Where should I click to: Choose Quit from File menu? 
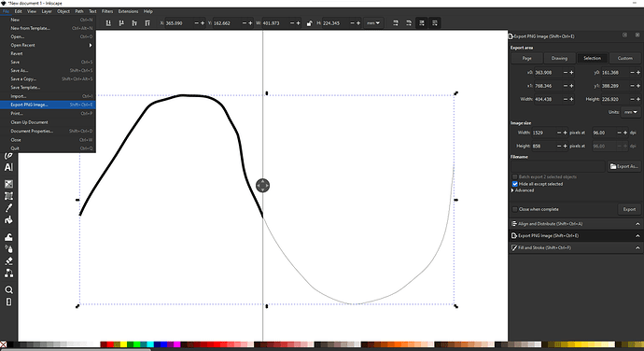click(x=48, y=148)
